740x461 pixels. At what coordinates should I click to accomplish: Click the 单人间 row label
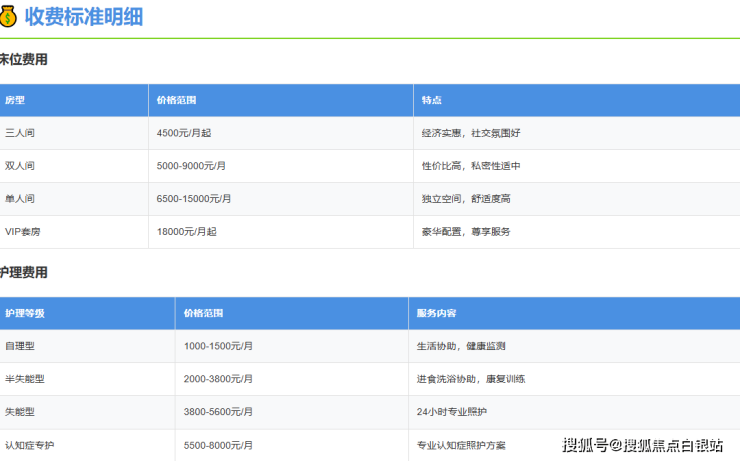(x=20, y=199)
